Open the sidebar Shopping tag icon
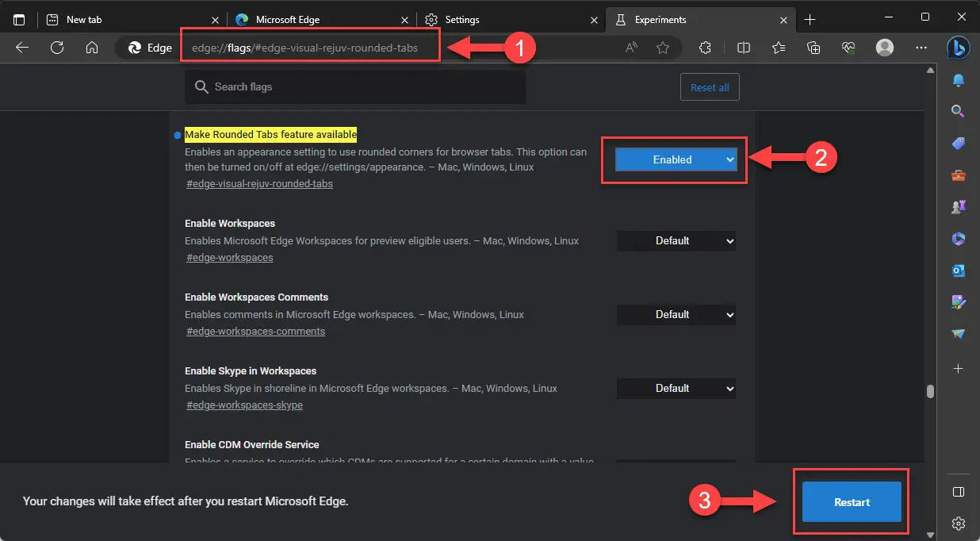 (x=959, y=144)
